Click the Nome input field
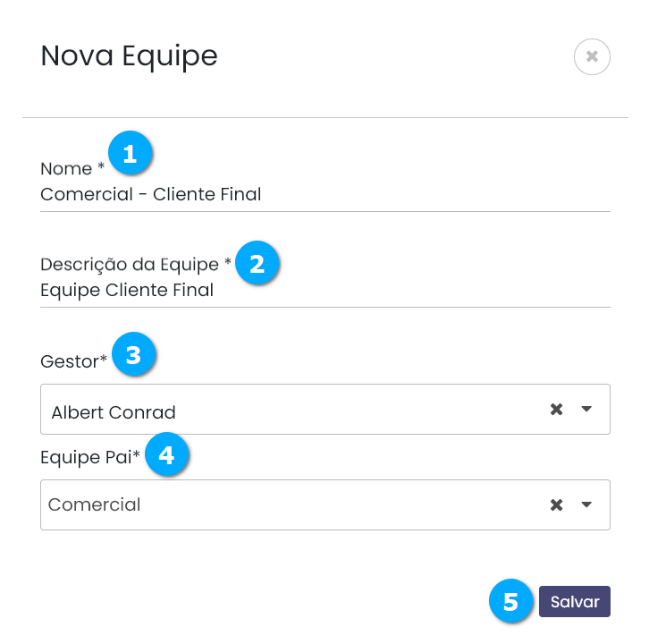 (324, 194)
